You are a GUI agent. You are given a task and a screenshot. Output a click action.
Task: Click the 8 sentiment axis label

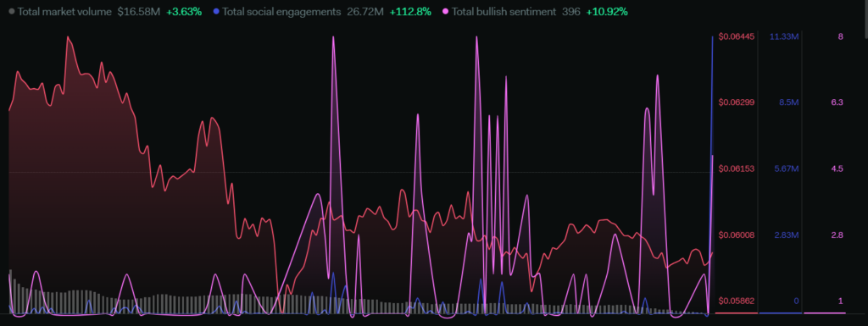tap(840, 36)
